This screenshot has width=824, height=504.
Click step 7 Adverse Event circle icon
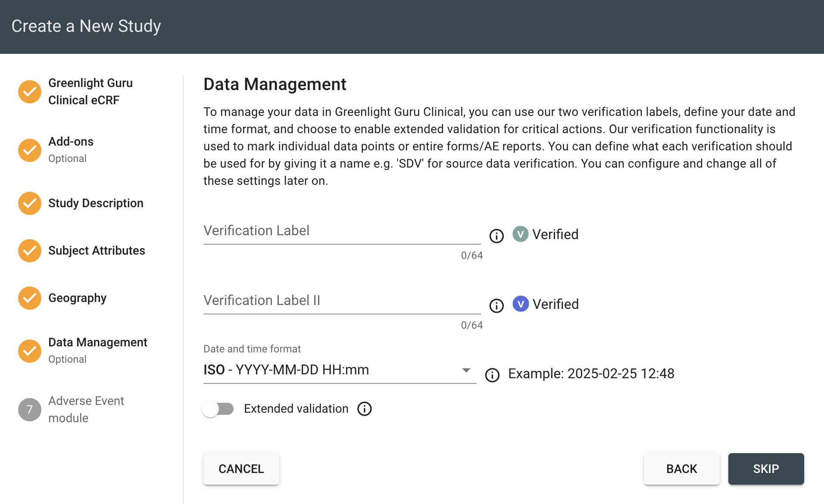click(30, 409)
